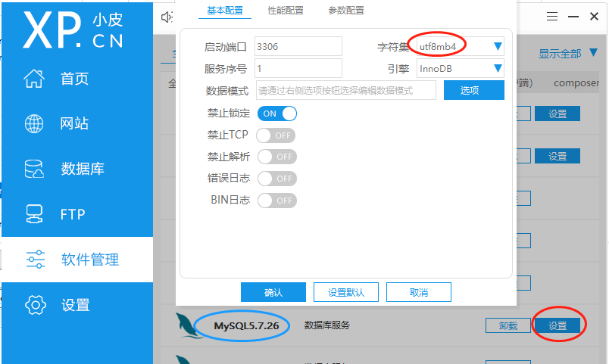Click the house icon beside 首页

(x=34, y=79)
